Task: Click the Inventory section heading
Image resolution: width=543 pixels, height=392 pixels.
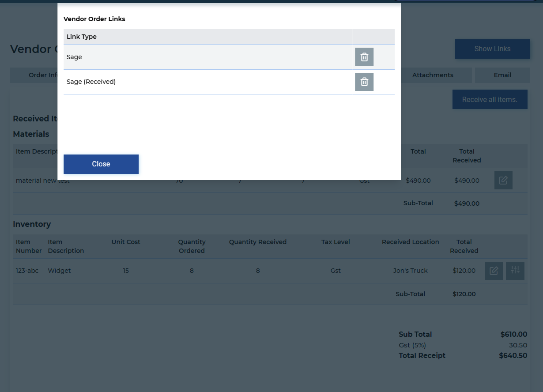Action: click(32, 224)
